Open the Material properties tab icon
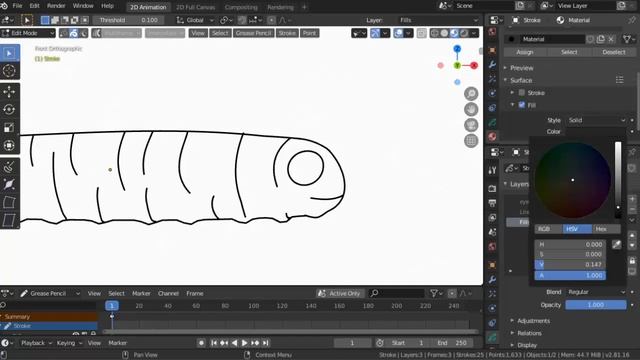Image resolution: width=640 pixels, height=360 pixels. point(492,136)
